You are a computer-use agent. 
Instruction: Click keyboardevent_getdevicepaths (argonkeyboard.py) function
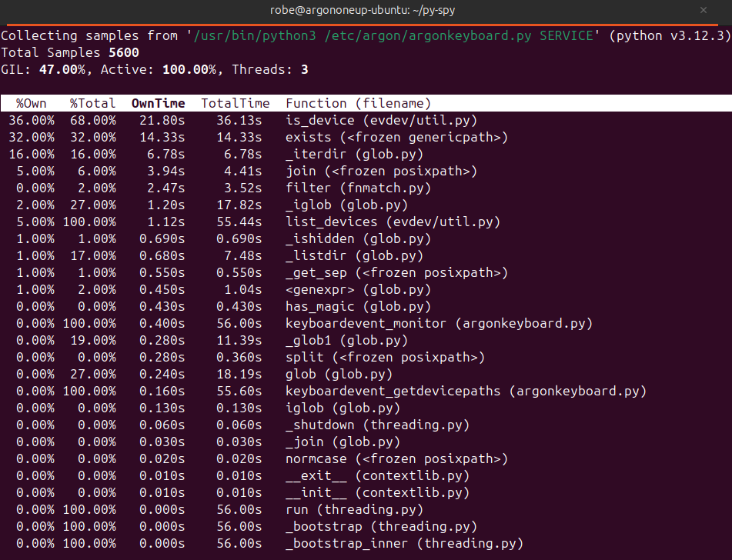[466, 391]
